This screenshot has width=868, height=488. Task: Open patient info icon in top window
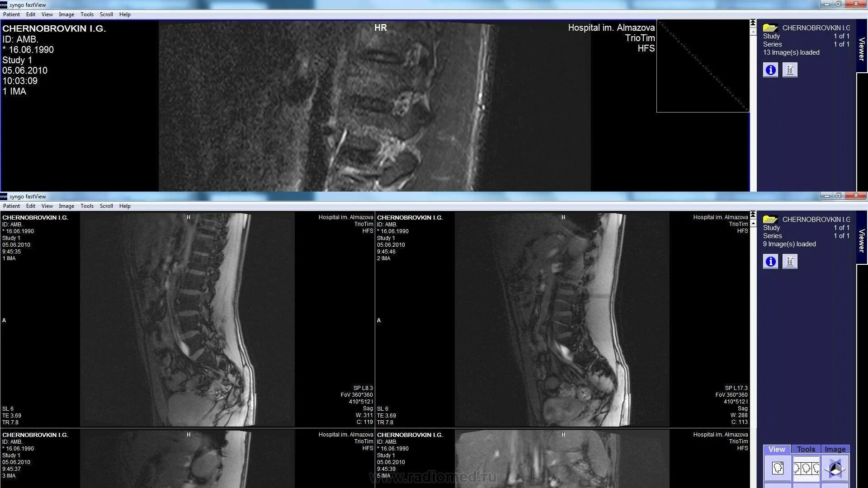pos(771,70)
